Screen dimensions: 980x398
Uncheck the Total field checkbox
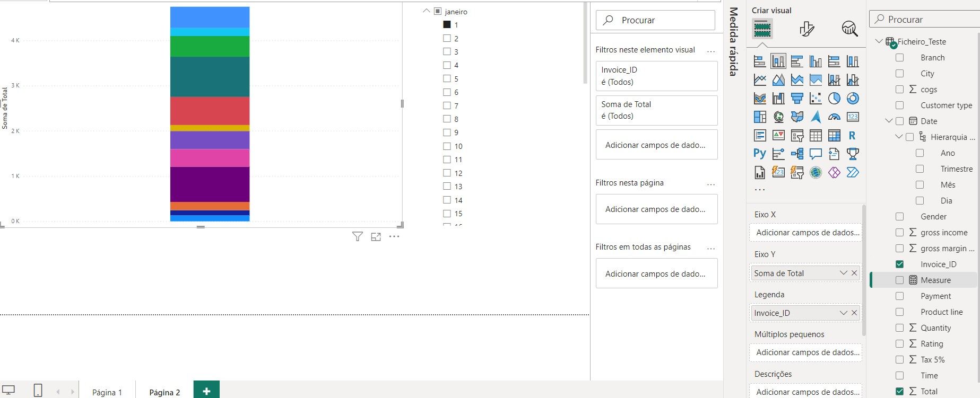click(899, 391)
